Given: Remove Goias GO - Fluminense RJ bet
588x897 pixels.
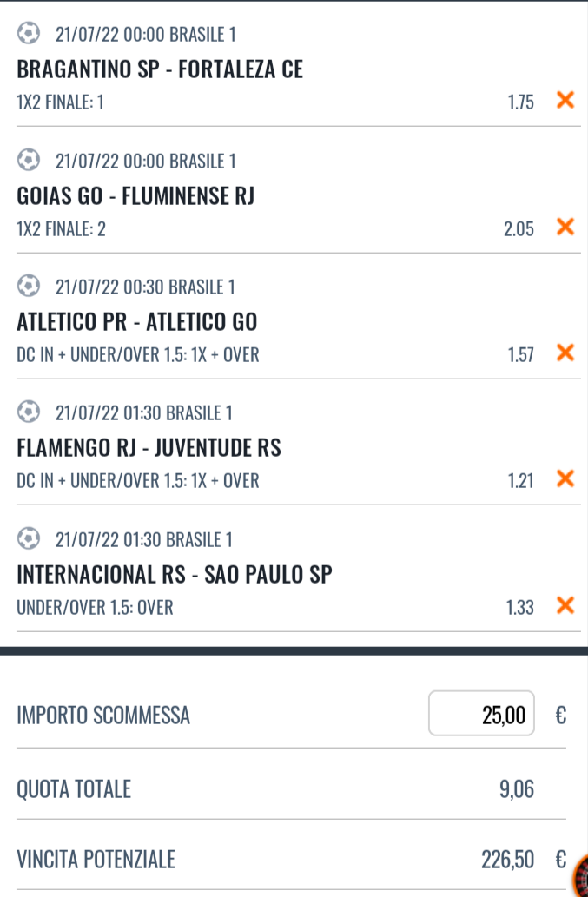Looking at the screenshot, I should [x=565, y=227].
